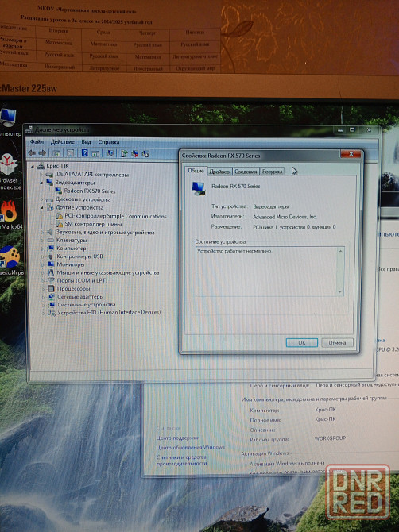This screenshot has height=532, width=399.
Task: Click the Отмена button
Action: [337, 343]
